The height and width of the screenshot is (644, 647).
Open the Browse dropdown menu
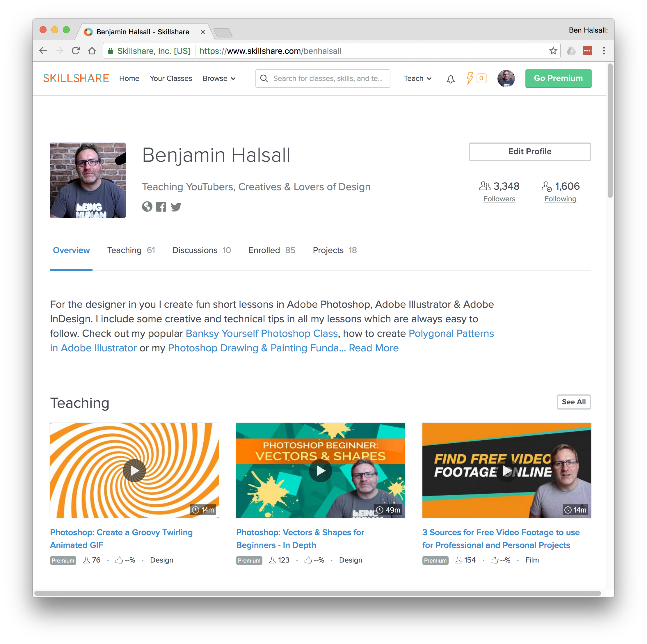click(x=218, y=78)
